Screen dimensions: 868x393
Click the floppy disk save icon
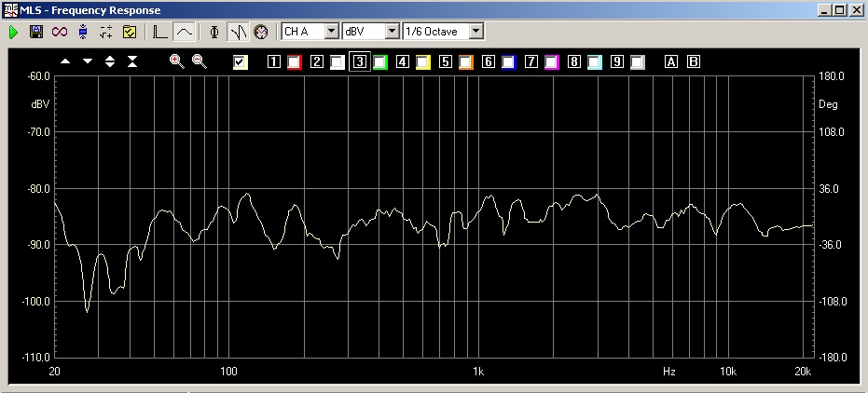coord(36,32)
